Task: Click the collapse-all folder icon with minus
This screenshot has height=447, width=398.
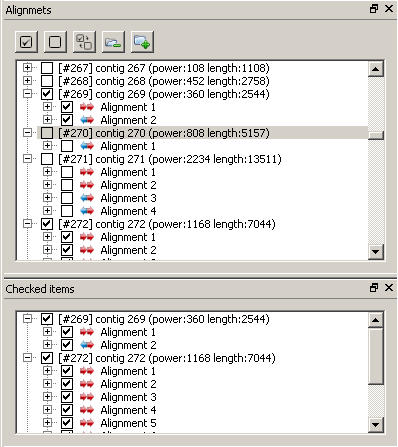Action: pos(113,42)
